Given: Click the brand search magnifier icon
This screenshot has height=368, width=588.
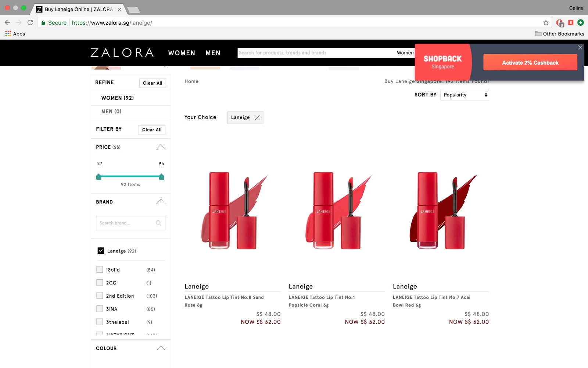Looking at the screenshot, I should 158,223.
